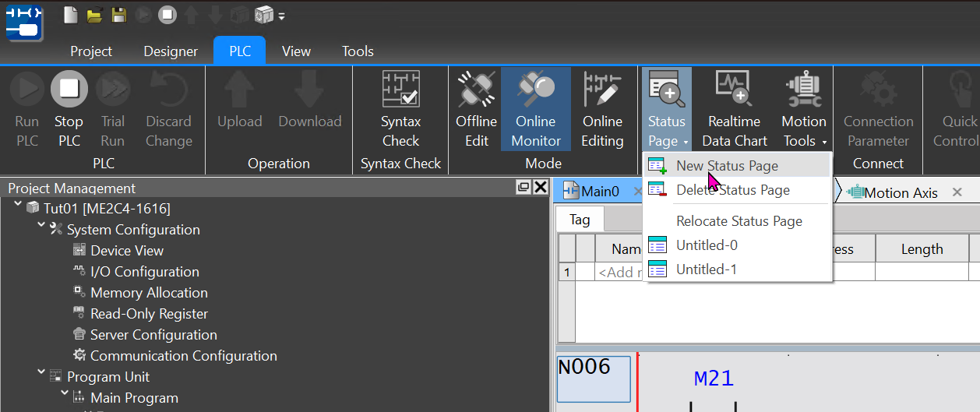Close the Project Management panel
This screenshot has height=412, width=980.
pyautogui.click(x=540, y=188)
